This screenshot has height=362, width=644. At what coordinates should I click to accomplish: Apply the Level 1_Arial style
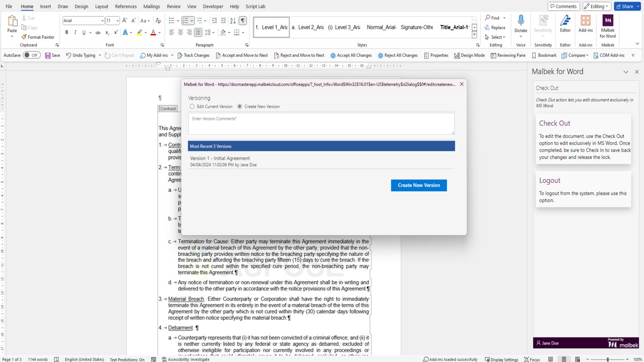(272, 27)
